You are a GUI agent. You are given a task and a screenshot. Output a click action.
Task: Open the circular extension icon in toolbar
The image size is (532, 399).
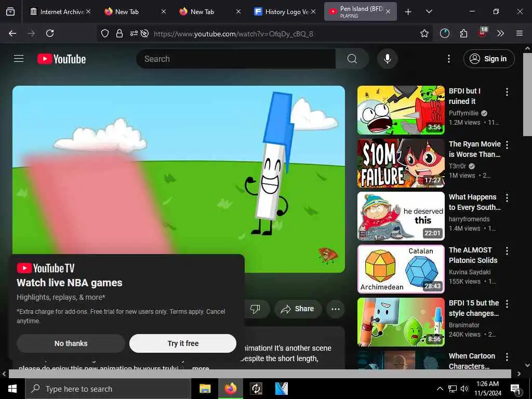pos(445,33)
